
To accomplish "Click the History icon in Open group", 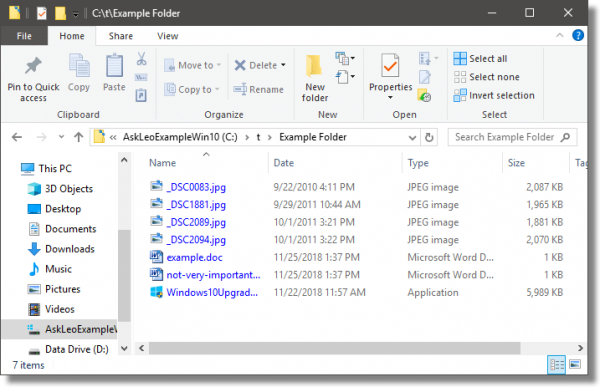I will click(x=424, y=95).
